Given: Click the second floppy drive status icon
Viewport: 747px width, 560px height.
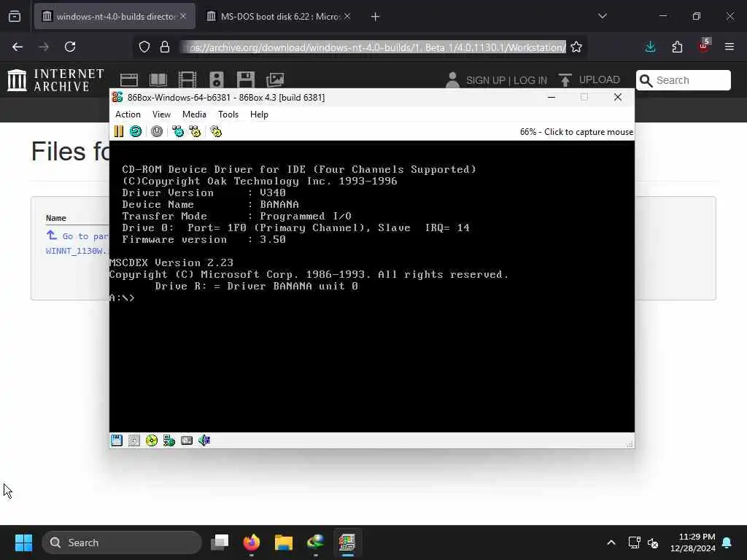Looking at the screenshot, I should point(134,440).
